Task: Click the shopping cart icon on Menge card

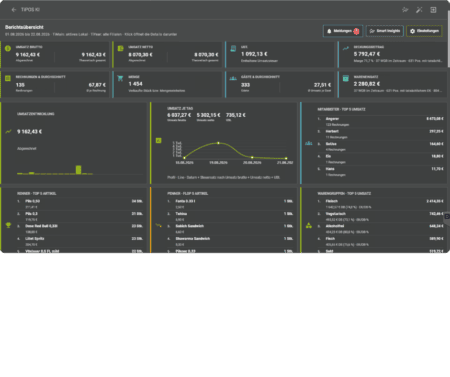Action: tap(120, 79)
